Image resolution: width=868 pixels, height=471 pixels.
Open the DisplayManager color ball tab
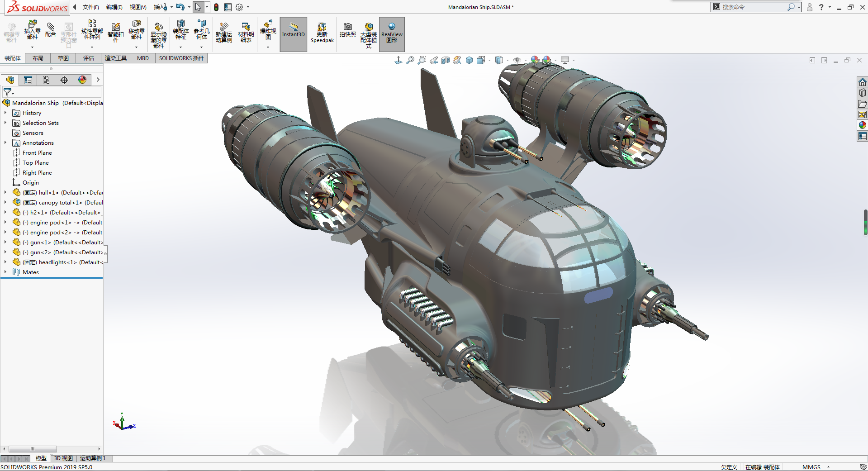point(82,80)
